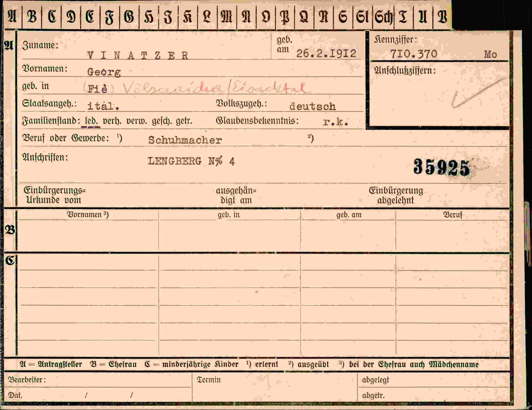Click the typed nationality 'itál.'
This screenshot has height=410, width=532.
coord(103,106)
